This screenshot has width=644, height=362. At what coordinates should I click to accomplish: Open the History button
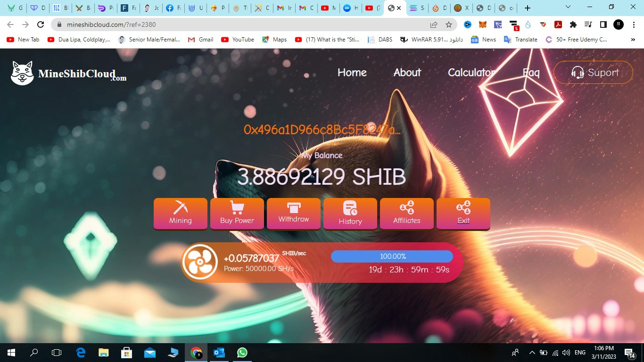(350, 214)
